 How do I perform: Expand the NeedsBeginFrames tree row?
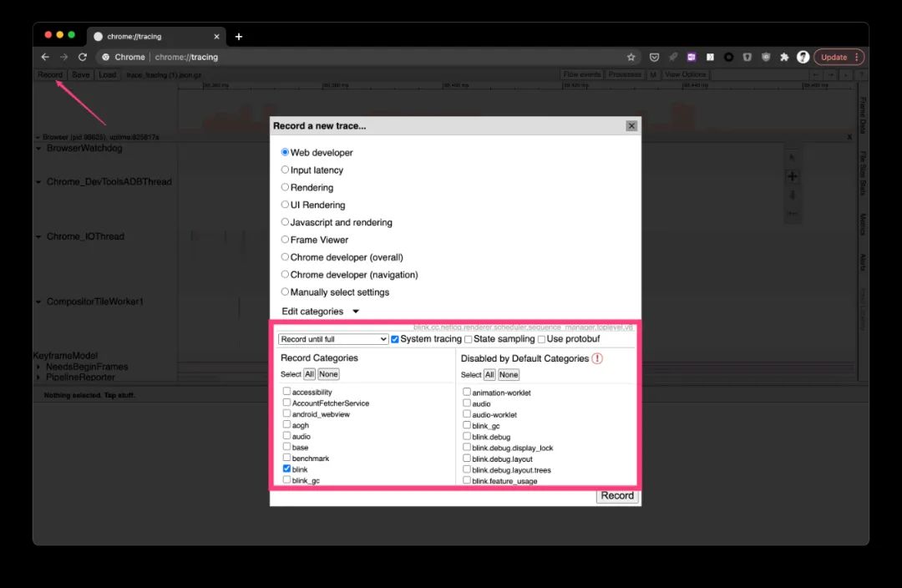38,367
